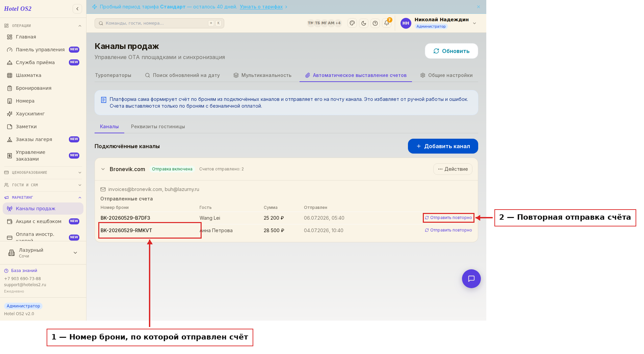
Task: Click the Оплата иностр. карт card icon
Action: [9, 238]
